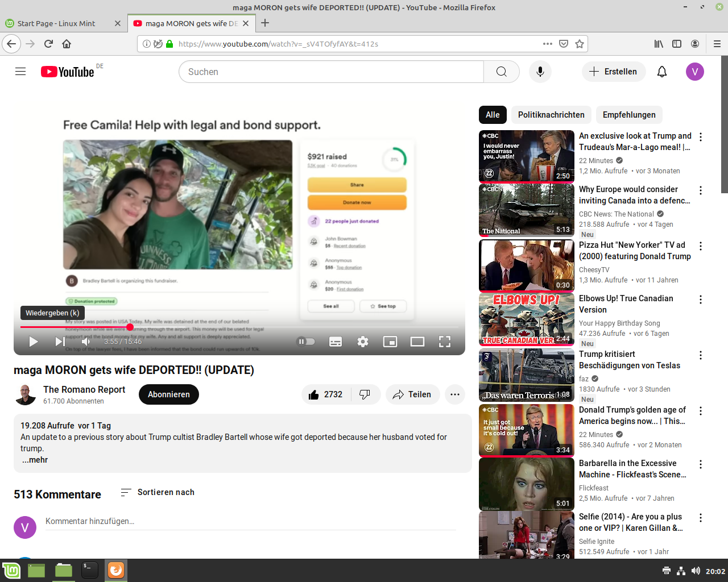Open the YouTube guide hamburger menu
728x582 pixels.
[x=20, y=72]
